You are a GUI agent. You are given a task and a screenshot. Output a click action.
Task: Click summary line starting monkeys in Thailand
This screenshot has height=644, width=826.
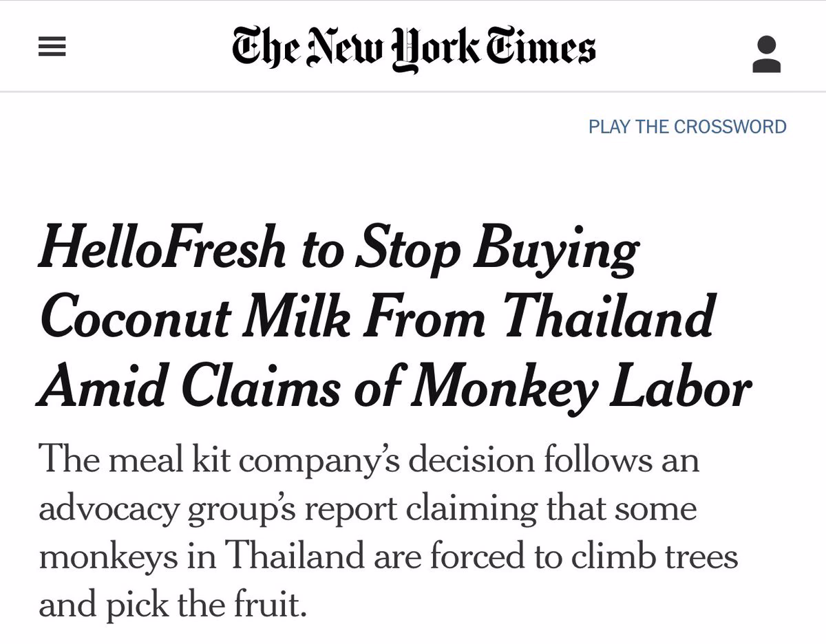tap(388, 556)
